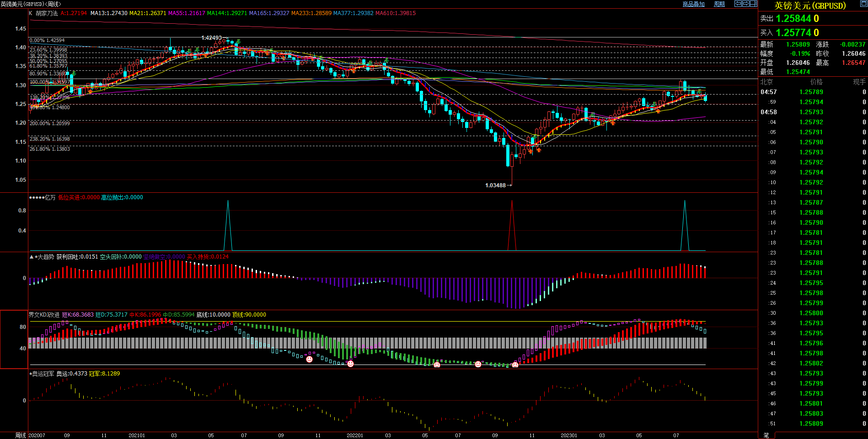Viewport: 868px width, 439px height.
Task: Switch to the 笔 tick tab
Action: [x=766, y=435]
